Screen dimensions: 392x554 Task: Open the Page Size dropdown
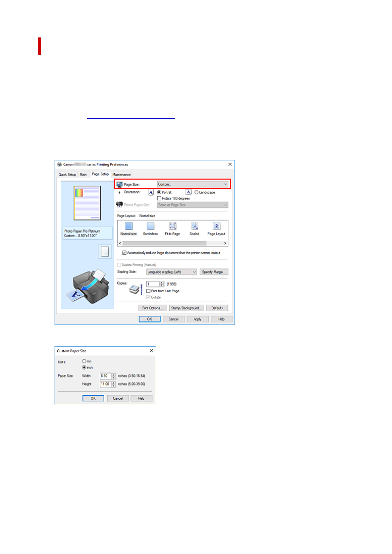click(193, 184)
